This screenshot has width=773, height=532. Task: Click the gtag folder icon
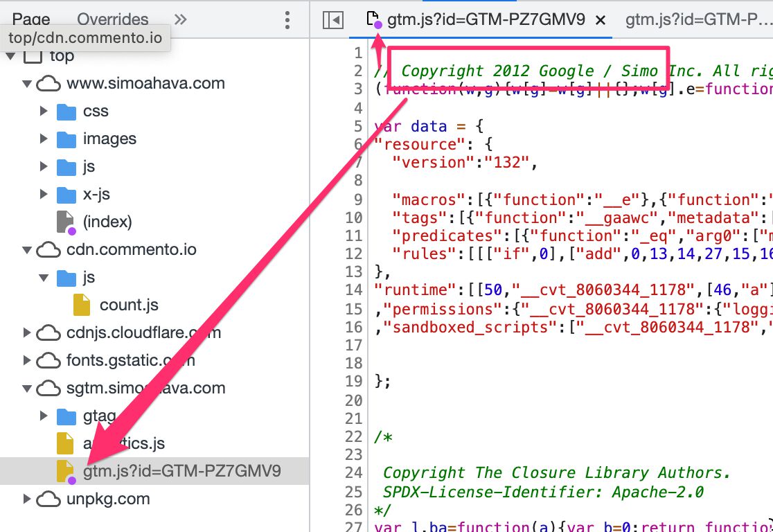[x=66, y=416]
